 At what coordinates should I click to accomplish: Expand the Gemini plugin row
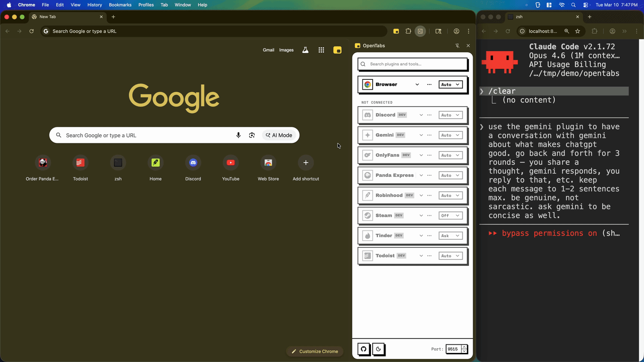pos(421,135)
